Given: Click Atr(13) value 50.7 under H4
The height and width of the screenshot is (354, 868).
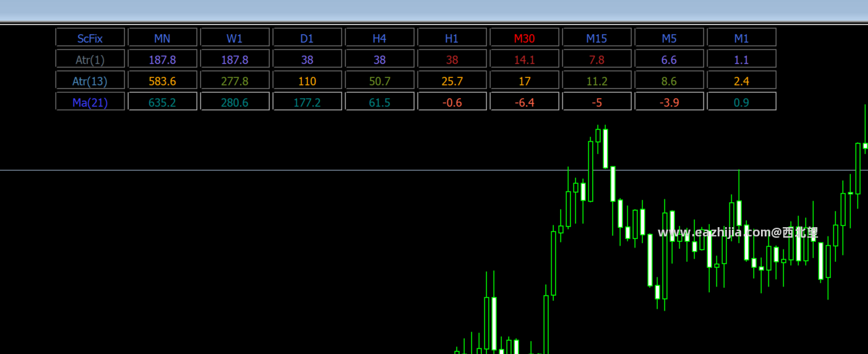Looking at the screenshot, I should point(380,80).
